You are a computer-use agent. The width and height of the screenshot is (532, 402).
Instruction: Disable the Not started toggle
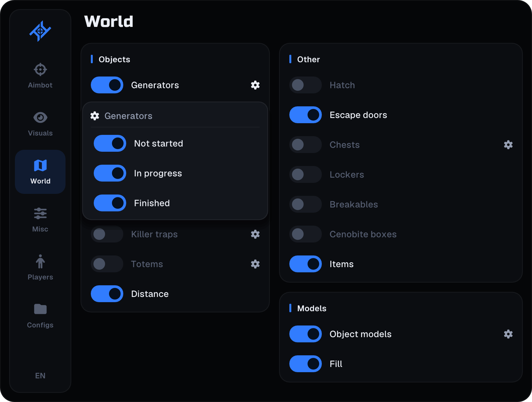coord(110,143)
